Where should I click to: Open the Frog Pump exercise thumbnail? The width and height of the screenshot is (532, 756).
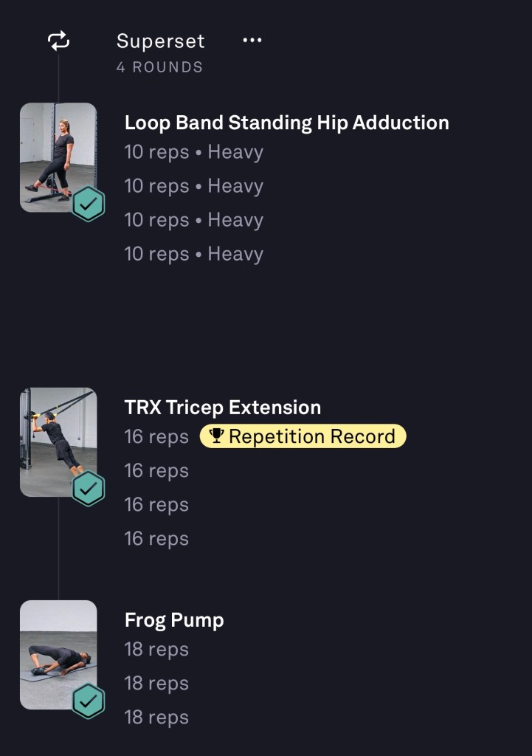click(53, 650)
